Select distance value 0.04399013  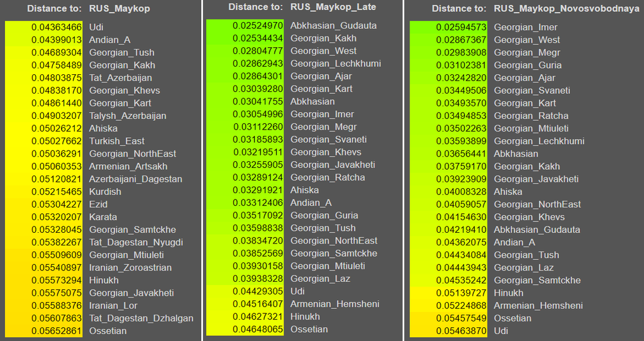(56, 40)
